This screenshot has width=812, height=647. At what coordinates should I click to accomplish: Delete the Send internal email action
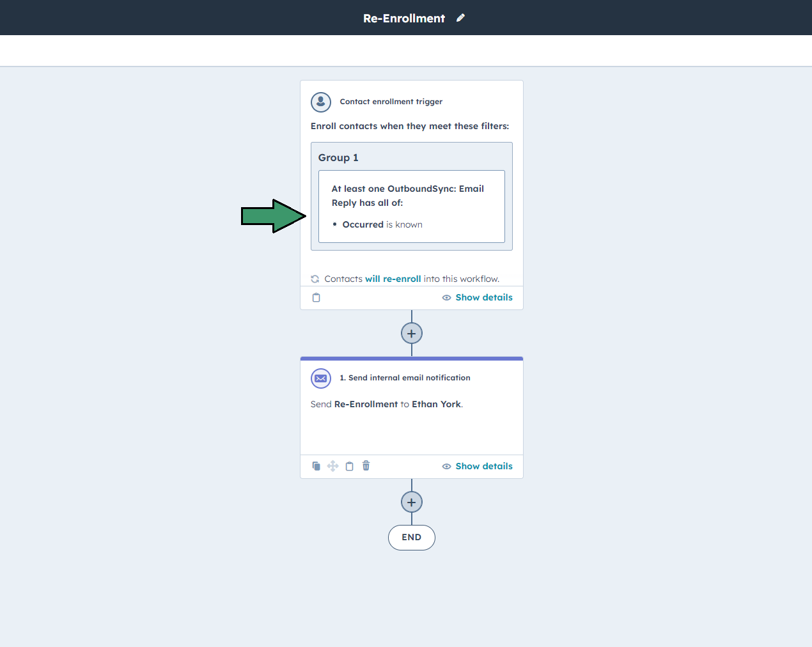(366, 465)
